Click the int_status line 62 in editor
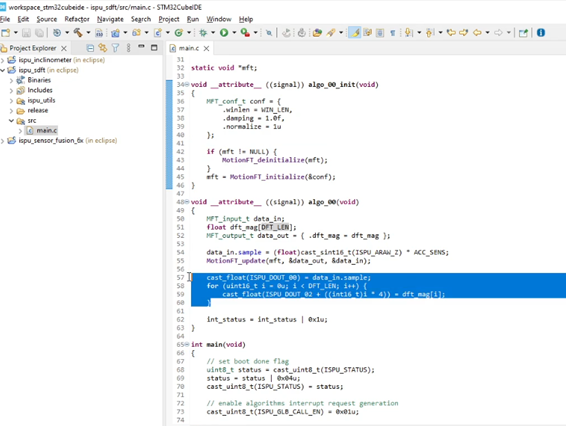This screenshot has width=566, height=426. (x=267, y=320)
